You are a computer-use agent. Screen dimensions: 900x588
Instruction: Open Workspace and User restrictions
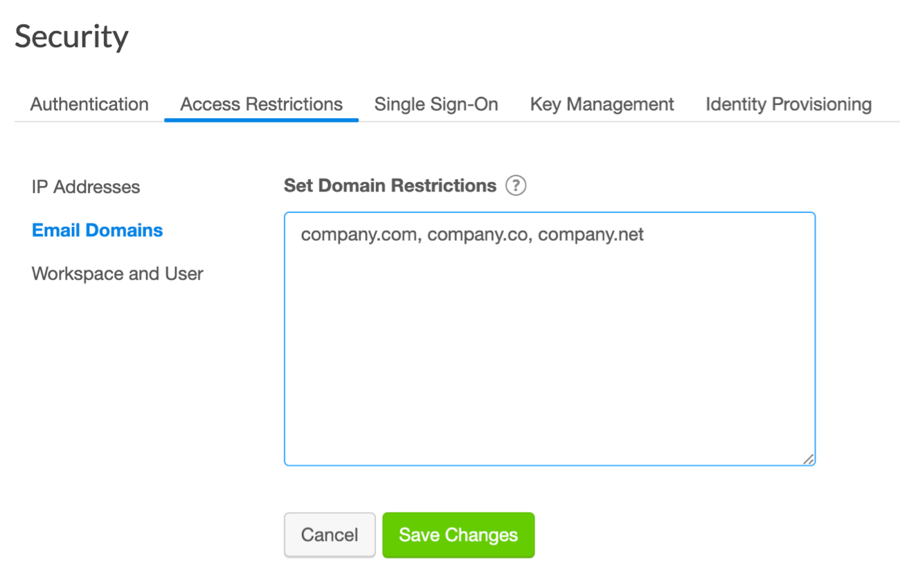[118, 274]
